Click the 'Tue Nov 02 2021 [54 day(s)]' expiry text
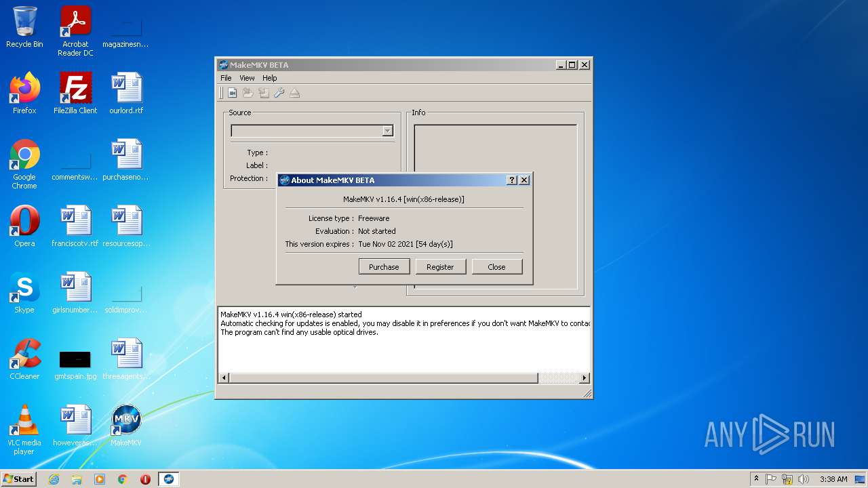 [x=406, y=244]
